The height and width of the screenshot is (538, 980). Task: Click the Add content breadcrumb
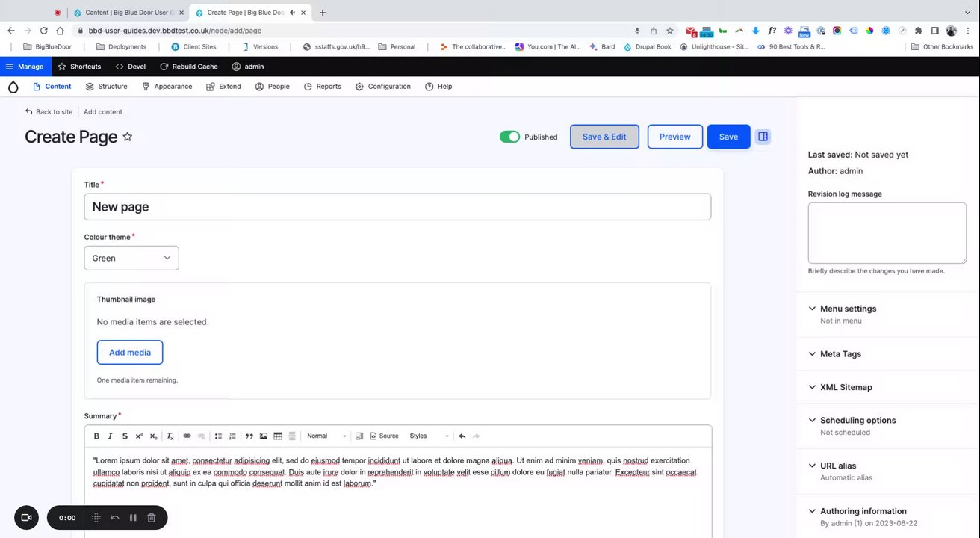pos(103,112)
